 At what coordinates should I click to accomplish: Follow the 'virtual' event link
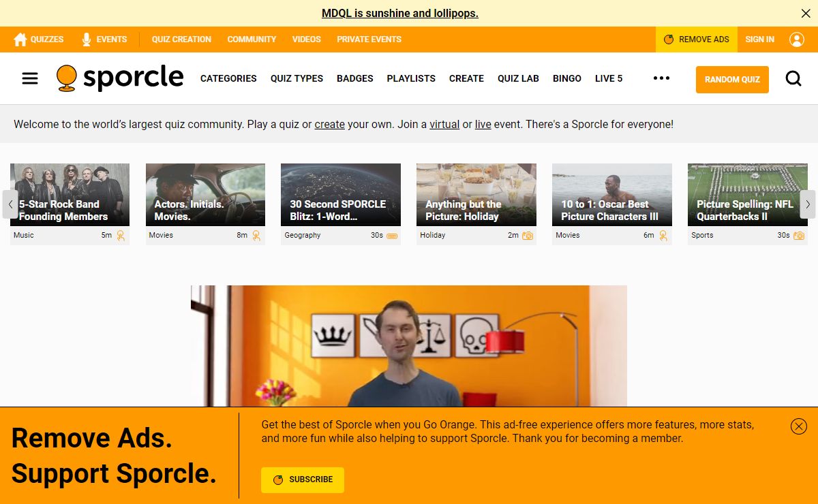click(x=444, y=125)
